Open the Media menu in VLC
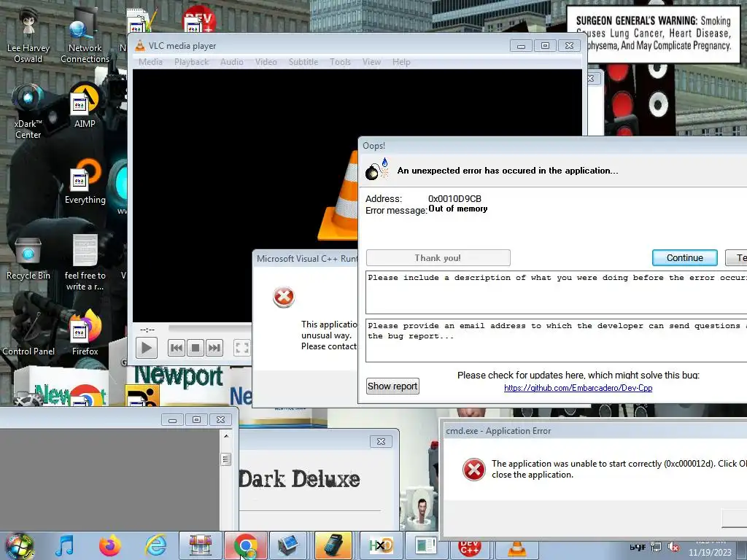The width and height of the screenshot is (747, 560). (150, 62)
